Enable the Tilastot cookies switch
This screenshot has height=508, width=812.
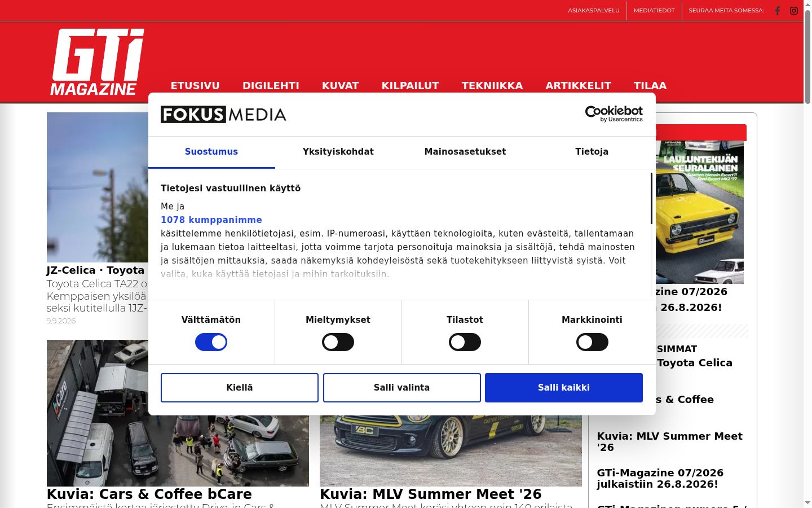point(465,342)
